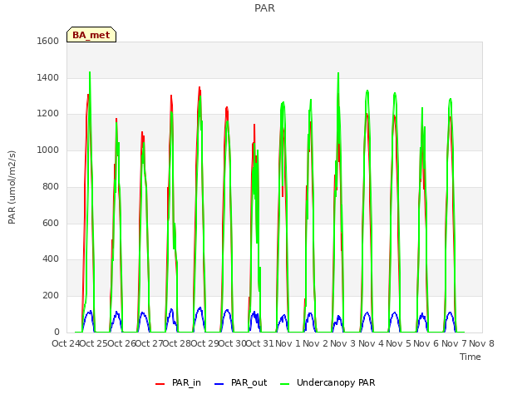The height and width of the screenshot is (399, 532).
Task: Click the Nov 3 x-axis date label
Action: (x=343, y=343)
